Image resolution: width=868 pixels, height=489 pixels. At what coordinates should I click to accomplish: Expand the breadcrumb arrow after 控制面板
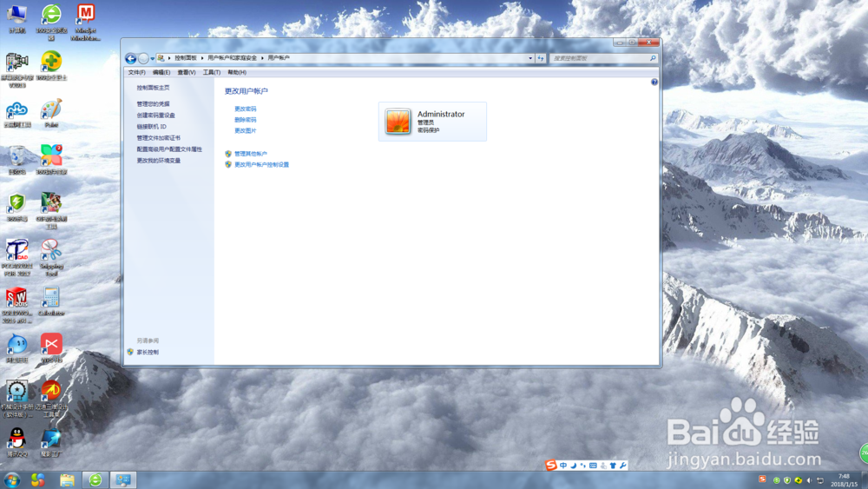tap(202, 57)
